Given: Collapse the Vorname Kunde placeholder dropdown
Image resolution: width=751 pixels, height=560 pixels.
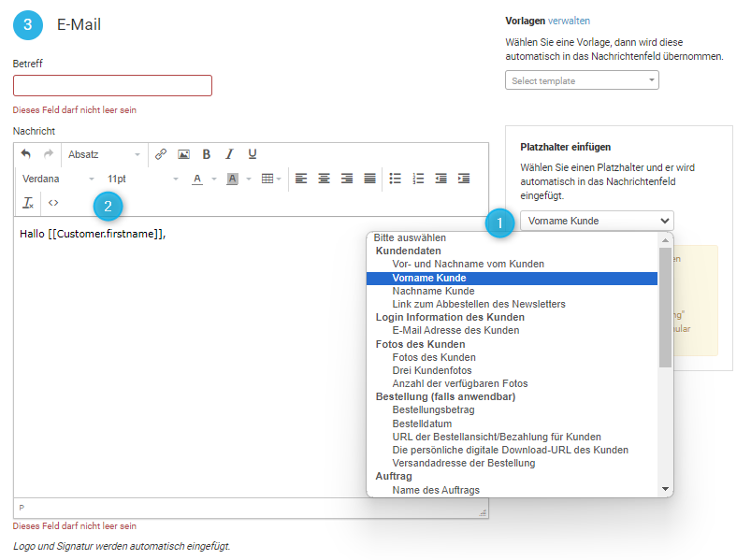Looking at the screenshot, I should pos(597,221).
